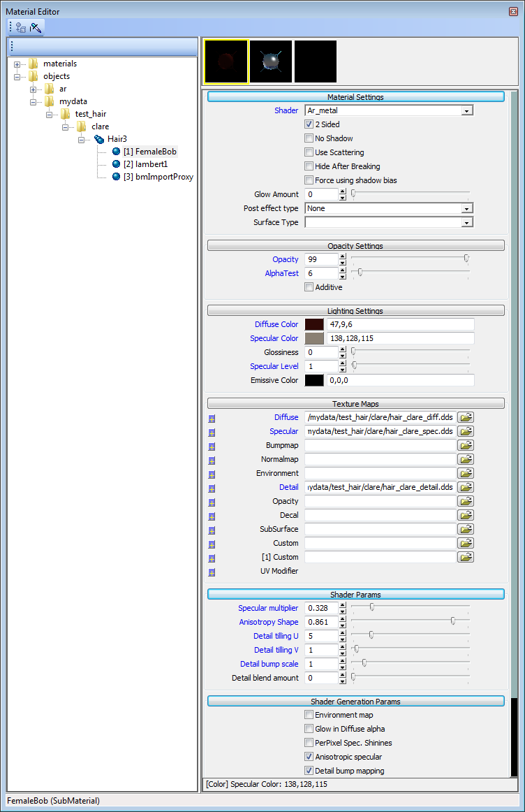The height and width of the screenshot is (812, 525).
Task: Browse for the [1] Custom texture file
Action: [x=466, y=557]
